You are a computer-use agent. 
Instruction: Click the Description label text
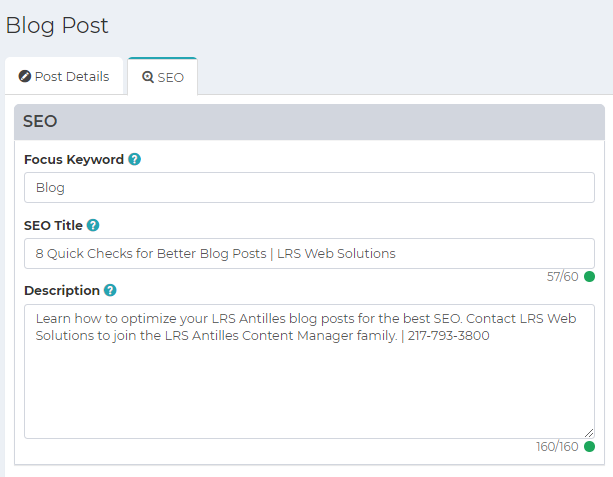tap(62, 291)
